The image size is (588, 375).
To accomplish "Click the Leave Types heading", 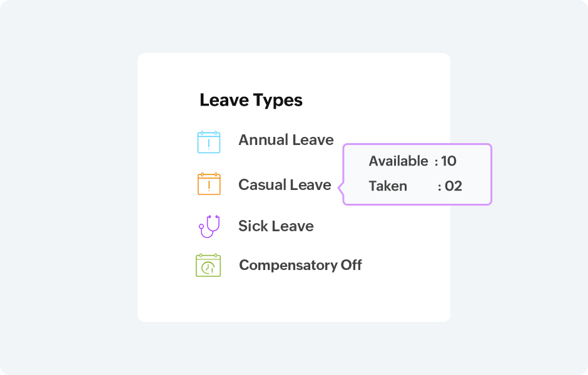I will click(251, 100).
